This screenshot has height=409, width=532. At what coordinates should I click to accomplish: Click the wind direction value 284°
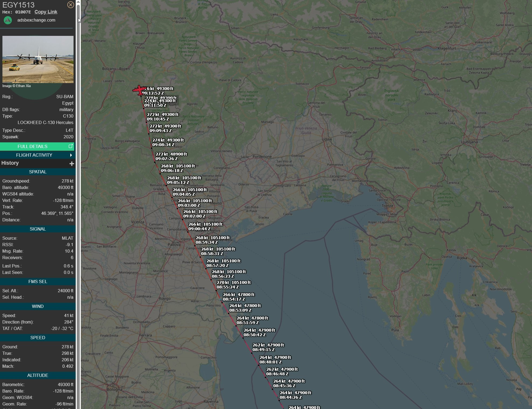(69, 322)
